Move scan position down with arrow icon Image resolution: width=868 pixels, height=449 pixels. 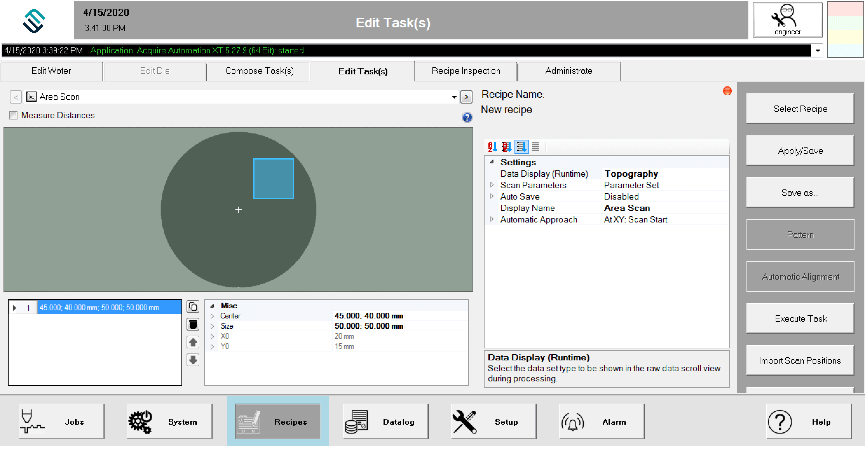(193, 360)
